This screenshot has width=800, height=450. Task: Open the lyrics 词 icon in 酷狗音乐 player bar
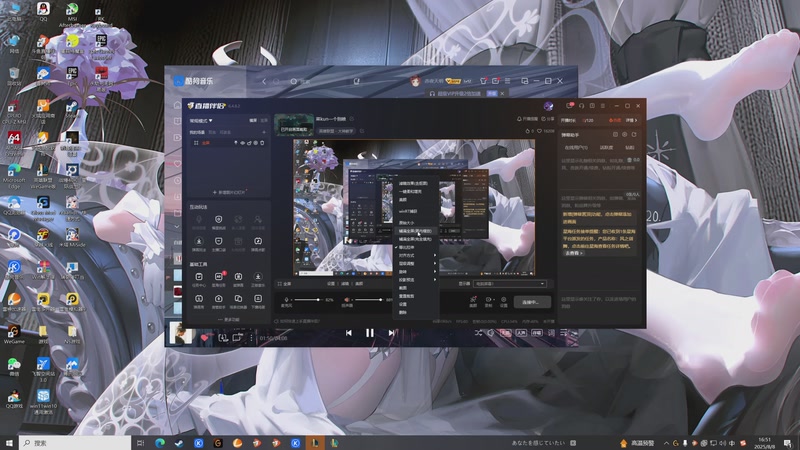coord(552,333)
